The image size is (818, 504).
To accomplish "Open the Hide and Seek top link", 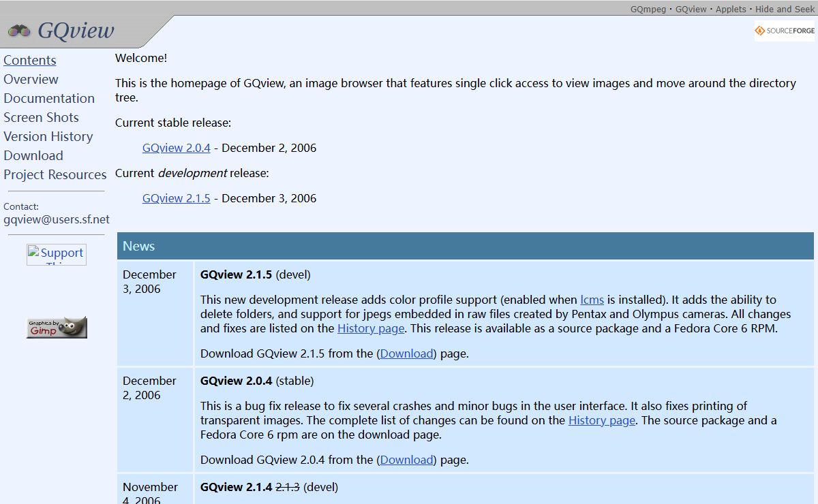I will pyautogui.click(x=785, y=9).
